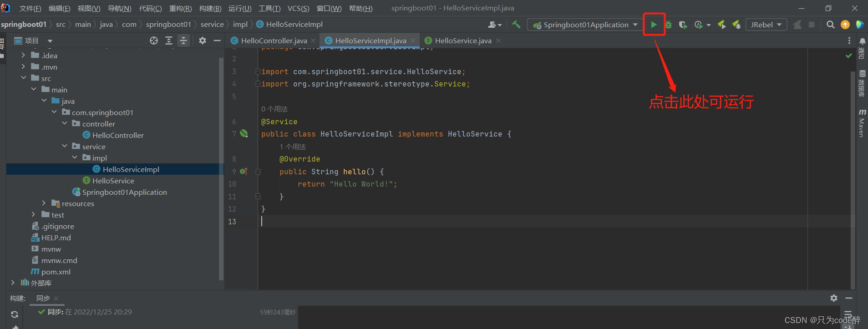Image resolution: width=868 pixels, height=329 pixels.
Task: Open Search Everywhere magnifier icon
Action: pos(831,25)
